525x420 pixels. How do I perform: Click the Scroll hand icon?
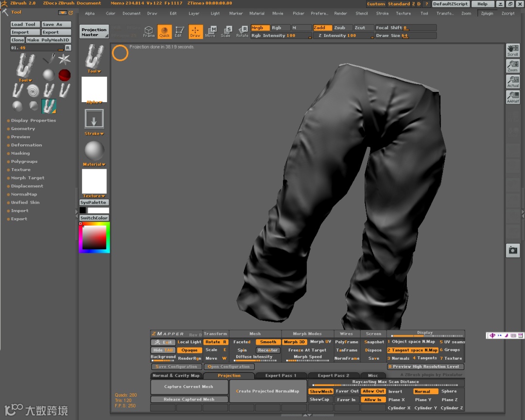coord(513,50)
